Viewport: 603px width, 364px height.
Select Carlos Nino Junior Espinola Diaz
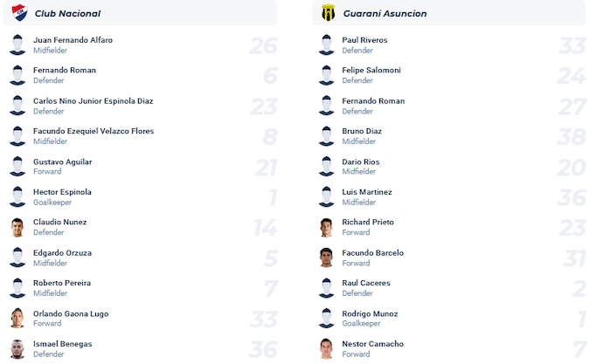(93, 100)
